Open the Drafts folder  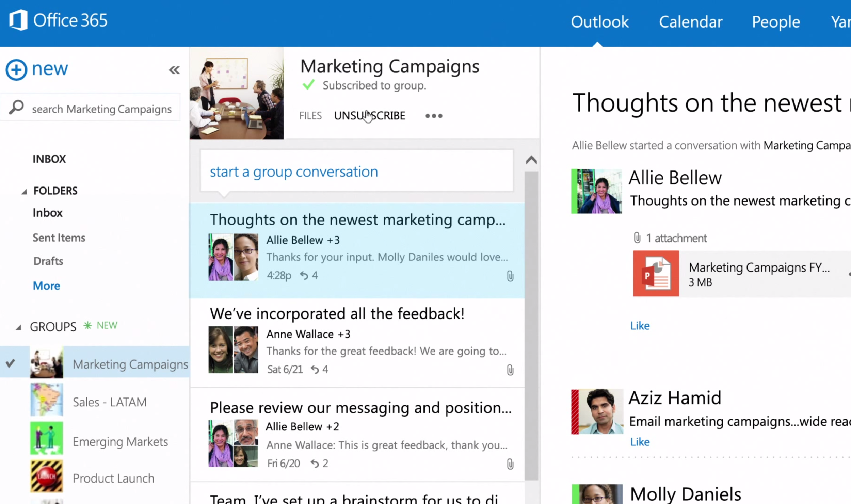click(x=48, y=261)
